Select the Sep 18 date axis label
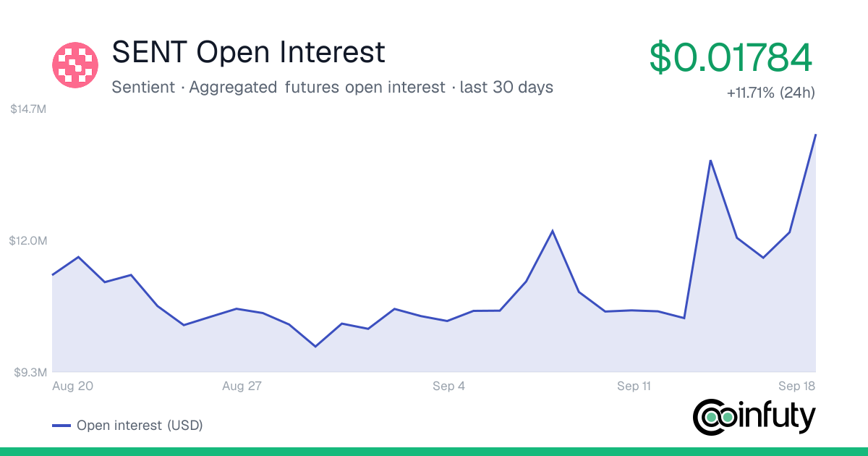The width and height of the screenshot is (868, 456). click(796, 387)
